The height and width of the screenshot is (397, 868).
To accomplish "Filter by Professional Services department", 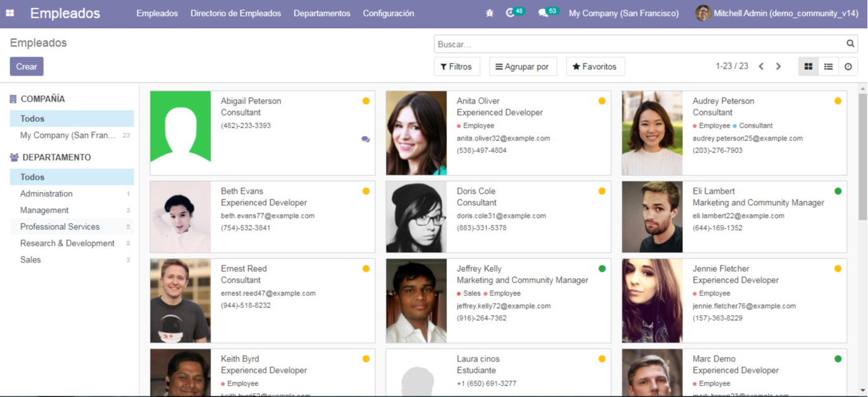I will coord(72,227).
